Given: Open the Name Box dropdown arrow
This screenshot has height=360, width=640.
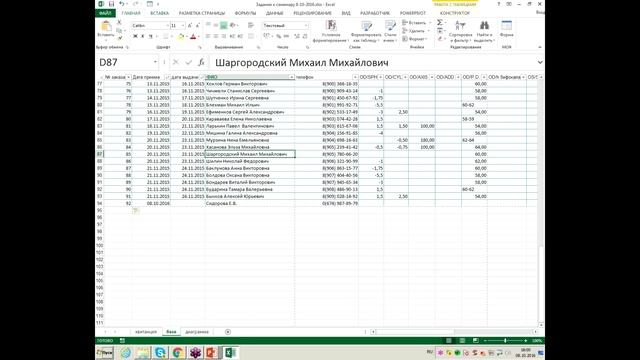Looking at the screenshot, I should (155, 62).
